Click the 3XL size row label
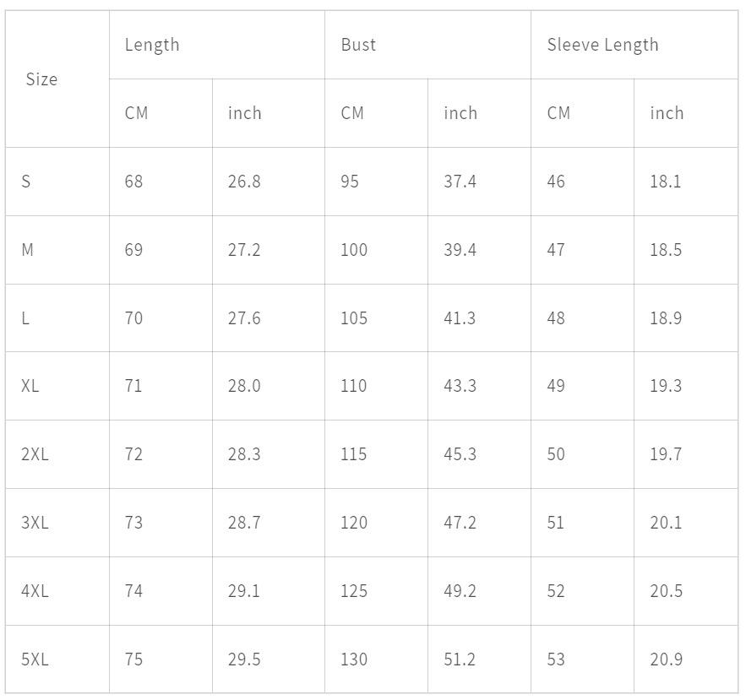746x700 pixels. [35, 523]
